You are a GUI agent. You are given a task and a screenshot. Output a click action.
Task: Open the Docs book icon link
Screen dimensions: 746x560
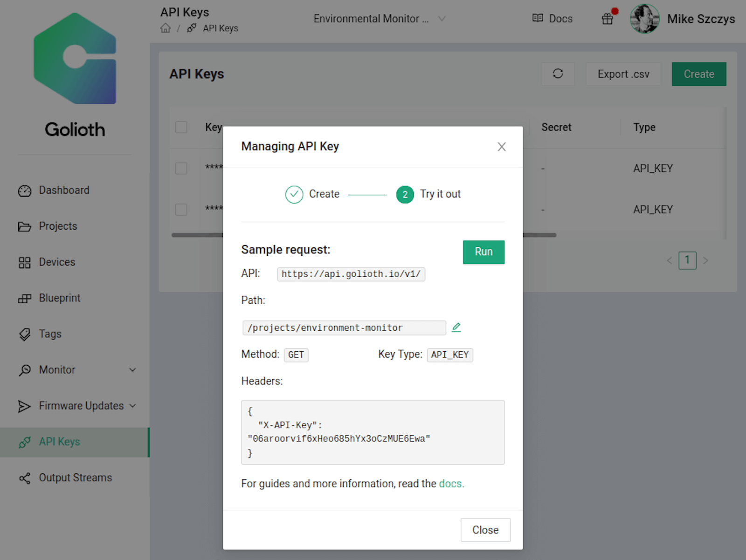pyautogui.click(x=538, y=18)
